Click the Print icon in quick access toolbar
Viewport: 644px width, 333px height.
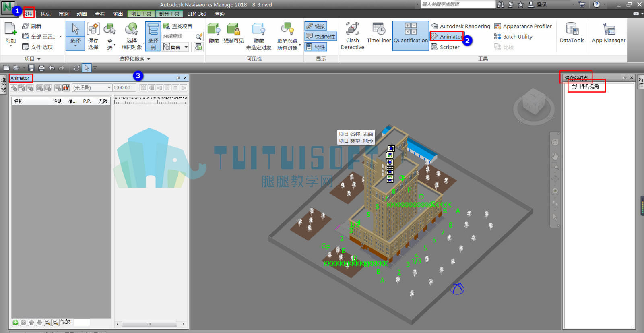point(41,68)
